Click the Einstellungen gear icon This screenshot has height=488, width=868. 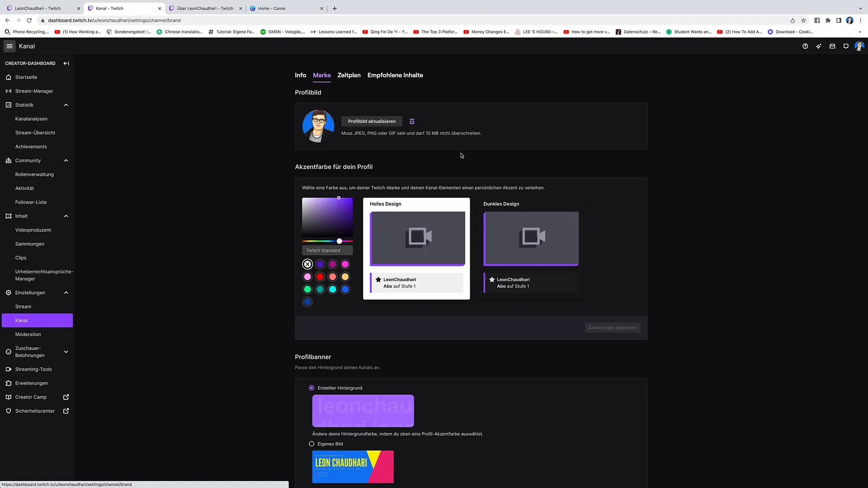tap(8, 293)
